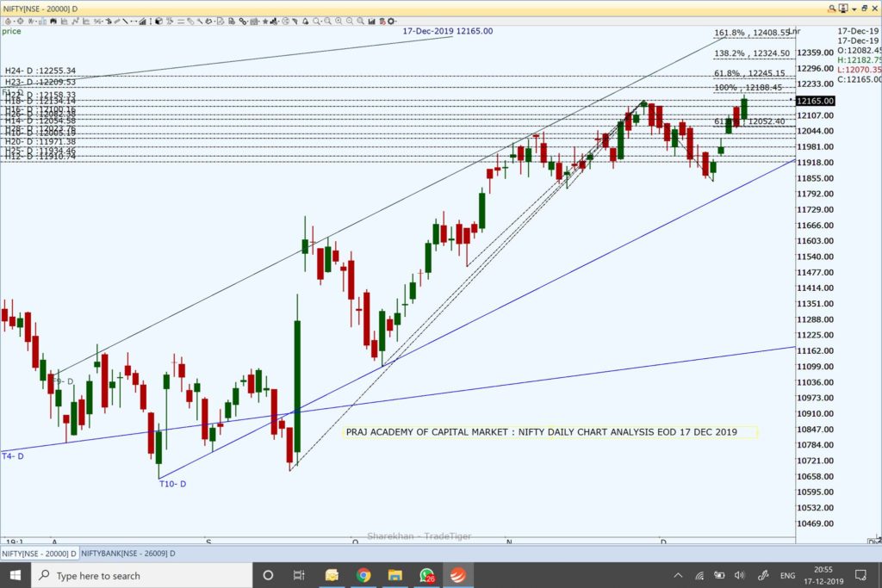The image size is (882, 588).
Task: Open Task View on the taskbar
Action: click(299, 575)
